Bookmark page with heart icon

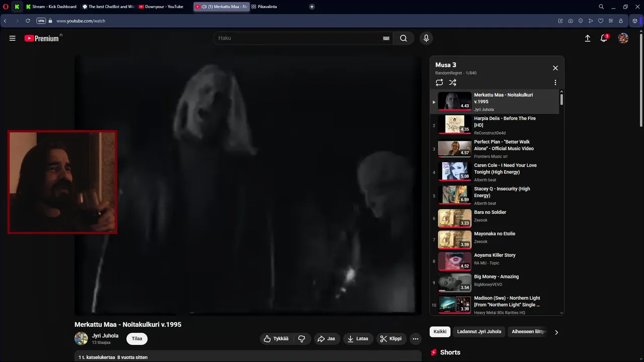(601, 21)
